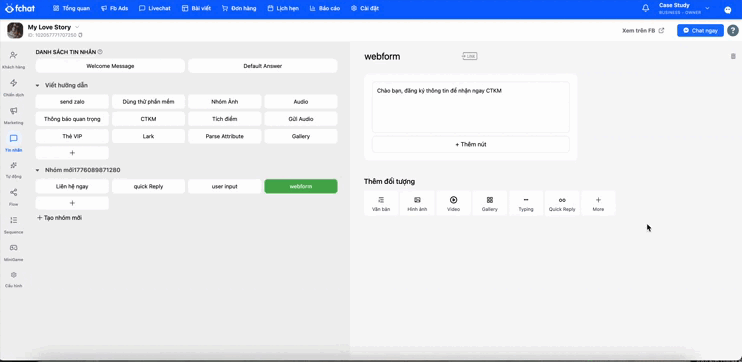
Task: Add Hình ảnh image object
Action: pyautogui.click(x=417, y=203)
